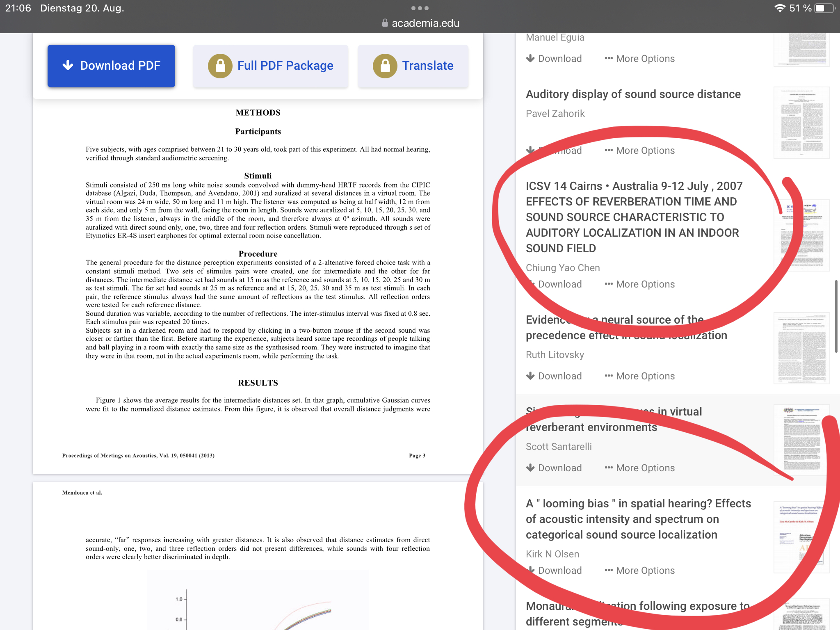Open the three-dot multitasking menu at top
The image size is (840, 630).
click(x=420, y=8)
